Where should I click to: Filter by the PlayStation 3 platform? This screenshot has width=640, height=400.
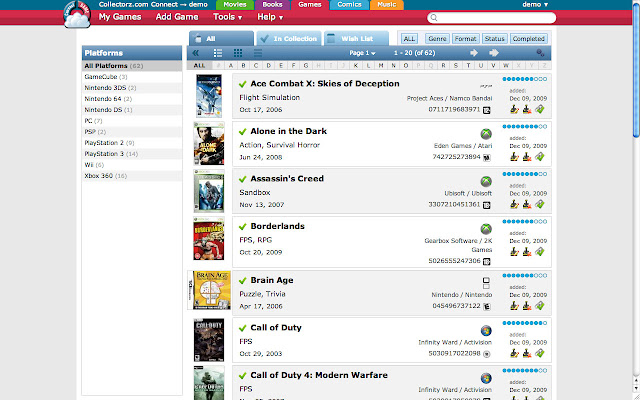click(x=132, y=154)
